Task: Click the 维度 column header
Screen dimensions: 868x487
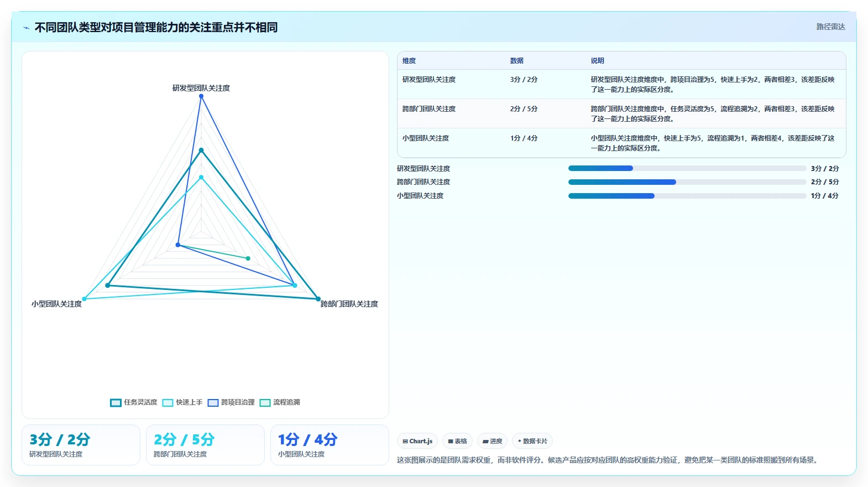Action: [409, 61]
